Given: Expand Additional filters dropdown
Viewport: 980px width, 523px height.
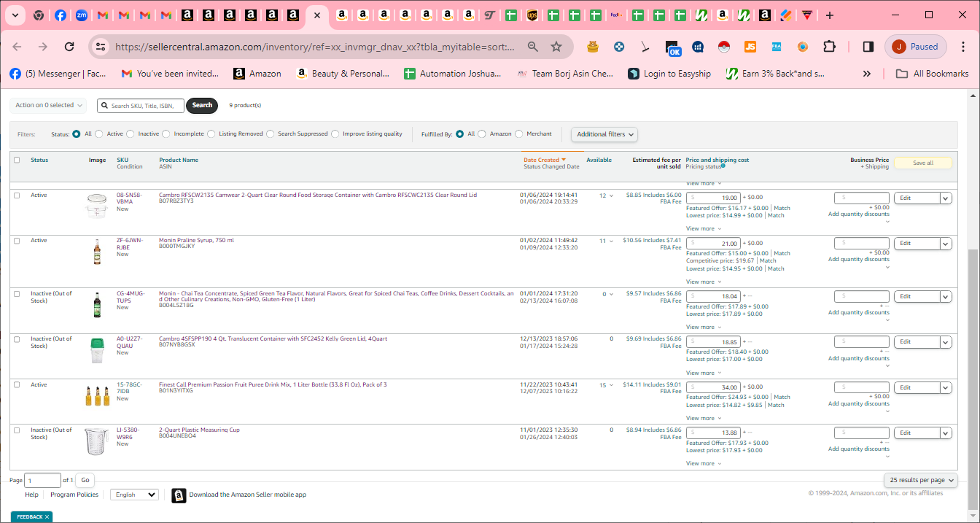Looking at the screenshot, I should (604, 134).
